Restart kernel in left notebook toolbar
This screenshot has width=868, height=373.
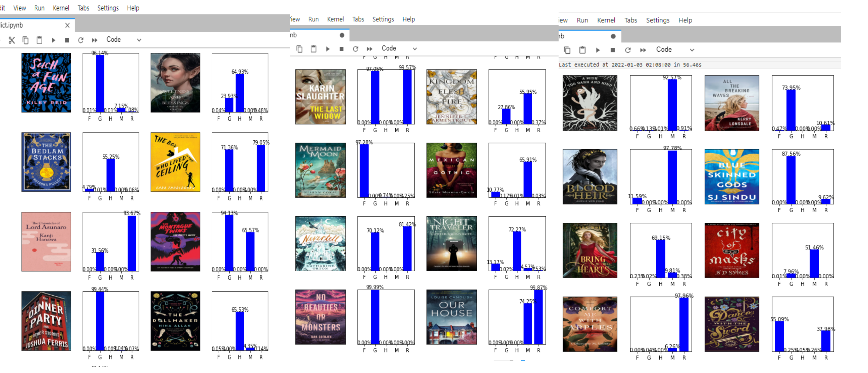[81, 40]
